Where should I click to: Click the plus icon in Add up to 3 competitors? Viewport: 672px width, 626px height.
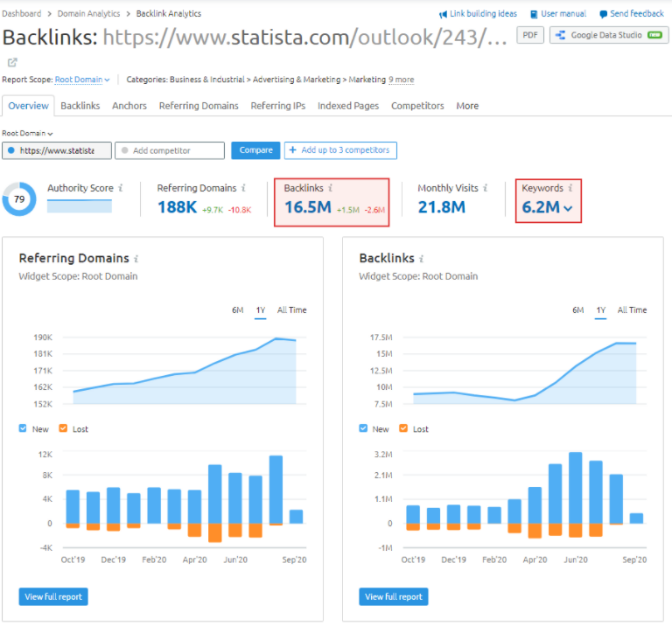coord(293,150)
